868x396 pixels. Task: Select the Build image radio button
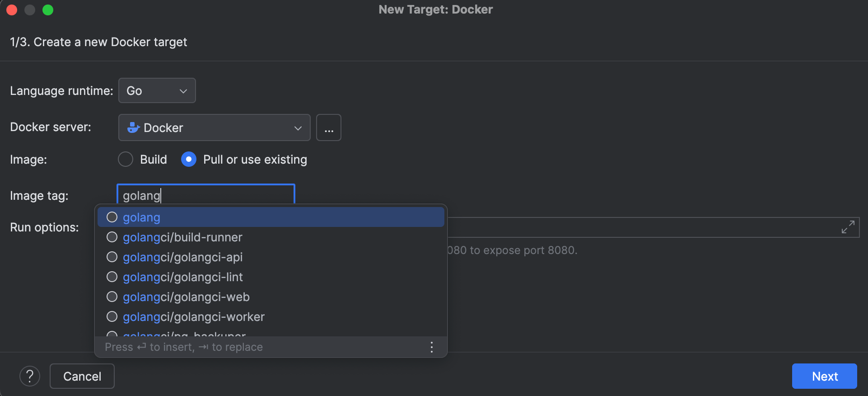tap(126, 160)
